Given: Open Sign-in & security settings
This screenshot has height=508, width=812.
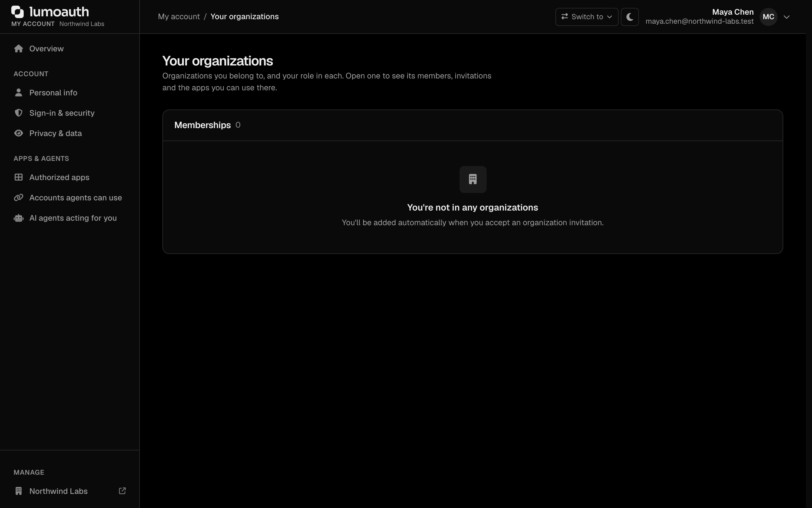Looking at the screenshot, I should point(69,113).
